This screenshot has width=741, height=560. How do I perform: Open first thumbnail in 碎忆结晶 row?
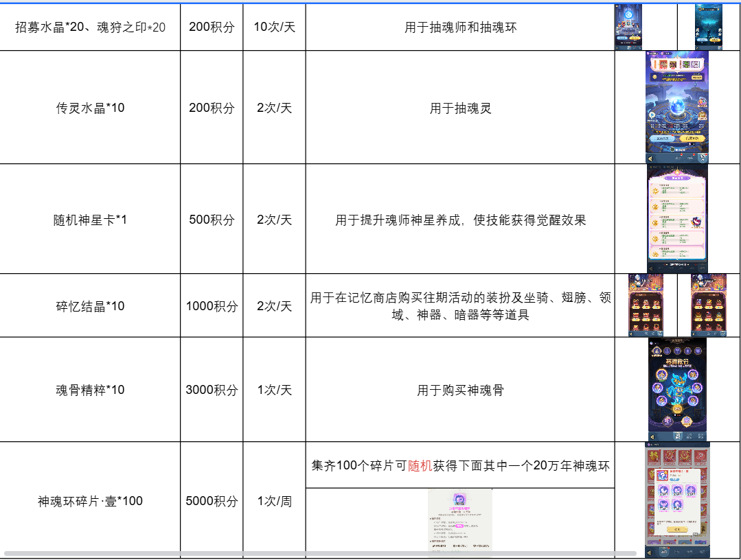(x=646, y=305)
